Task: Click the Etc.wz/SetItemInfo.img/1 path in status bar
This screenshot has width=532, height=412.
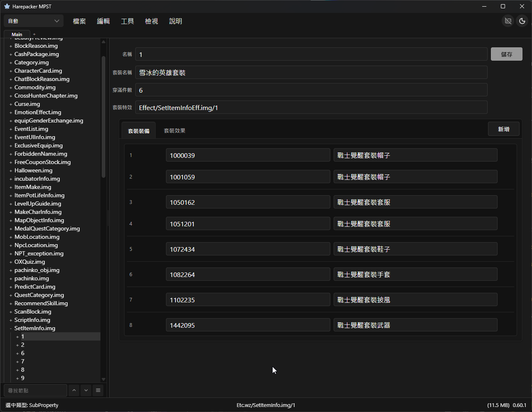Action: coord(266,405)
